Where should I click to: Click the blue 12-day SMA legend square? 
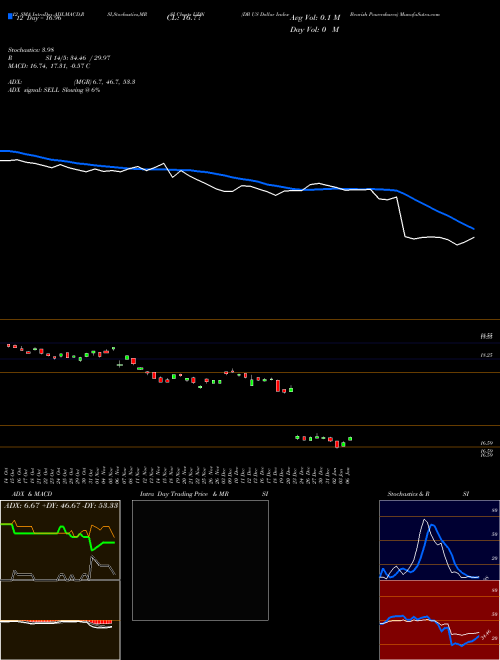10,17
